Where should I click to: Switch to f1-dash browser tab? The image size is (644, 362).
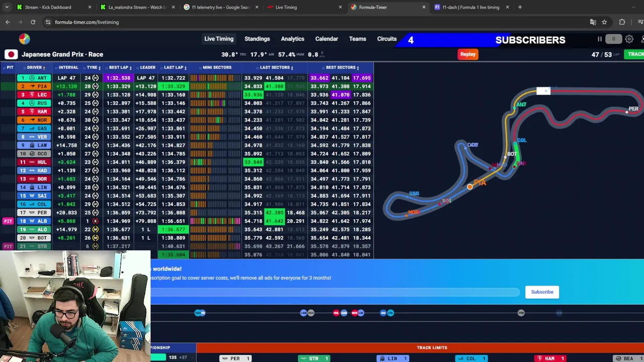tap(471, 7)
